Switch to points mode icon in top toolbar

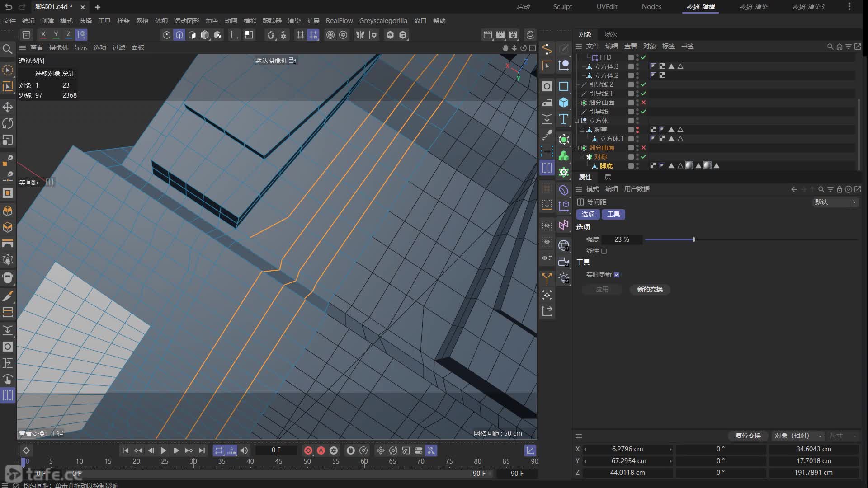coord(167,35)
